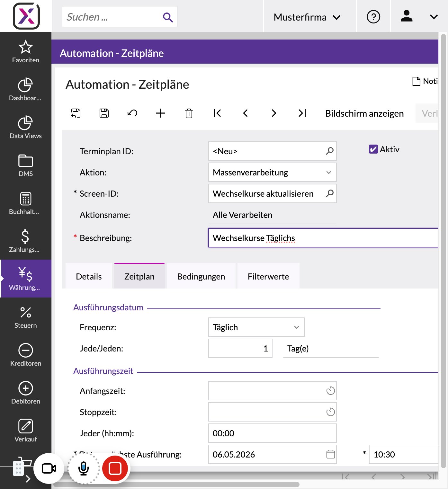Viewport: 448px width, 489px height.
Task: Open the Anfangszeit time picker
Action: click(331, 391)
